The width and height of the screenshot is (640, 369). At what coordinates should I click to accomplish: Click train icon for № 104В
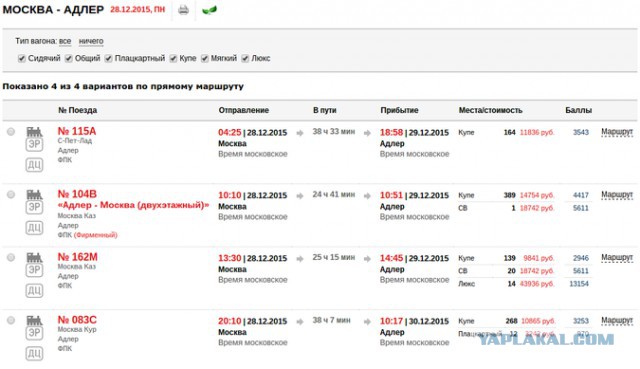34,195
